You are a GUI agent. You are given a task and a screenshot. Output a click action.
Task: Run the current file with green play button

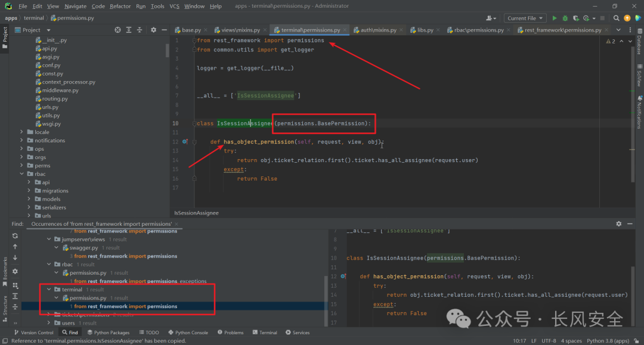click(x=555, y=18)
